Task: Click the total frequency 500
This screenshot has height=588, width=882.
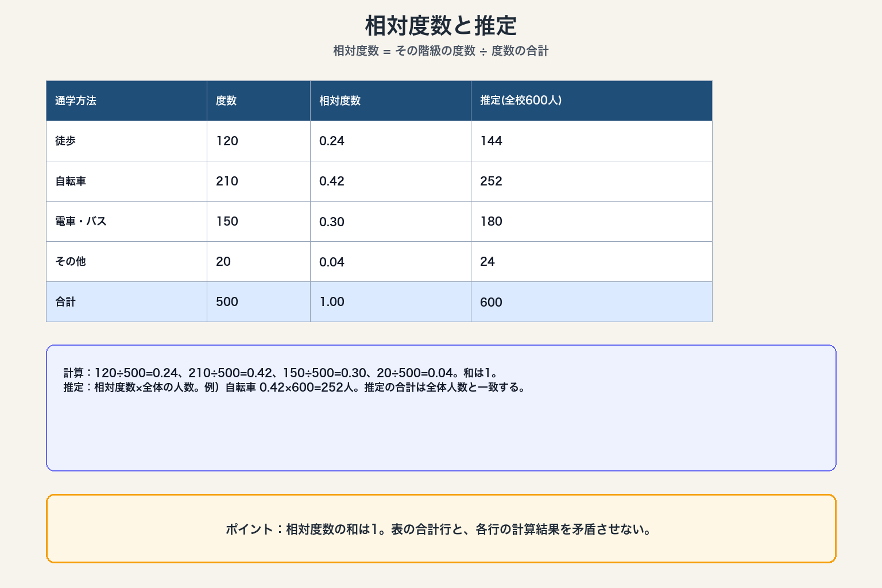Action: tap(227, 301)
